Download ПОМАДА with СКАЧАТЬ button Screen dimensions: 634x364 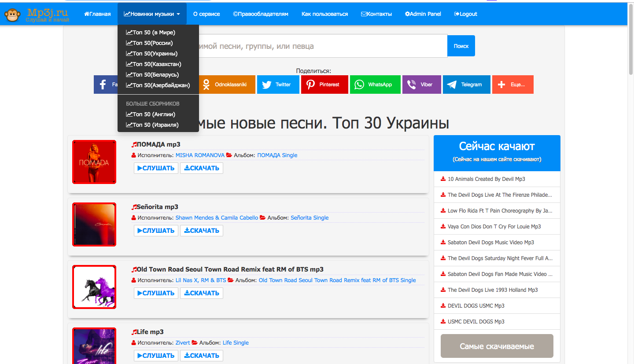click(x=202, y=168)
